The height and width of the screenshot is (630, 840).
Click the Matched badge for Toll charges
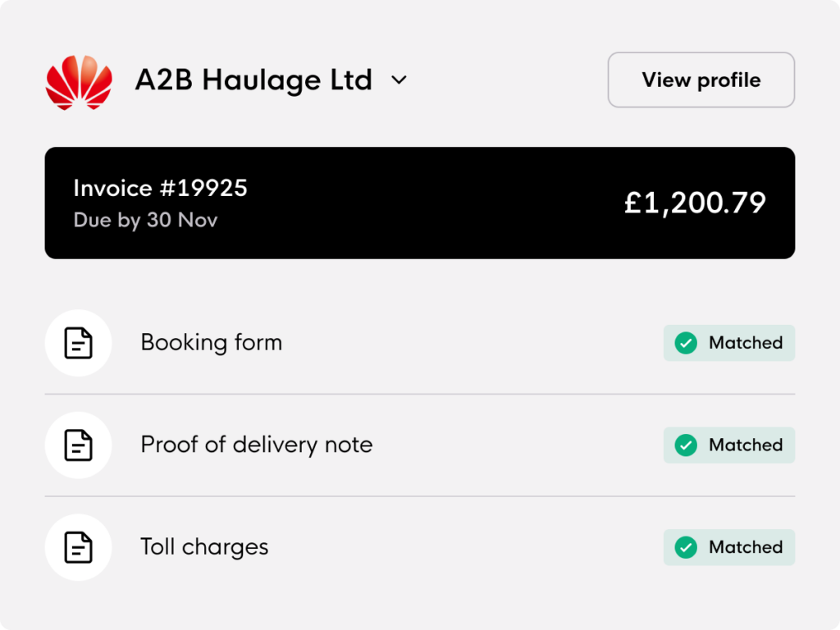(729, 547)
